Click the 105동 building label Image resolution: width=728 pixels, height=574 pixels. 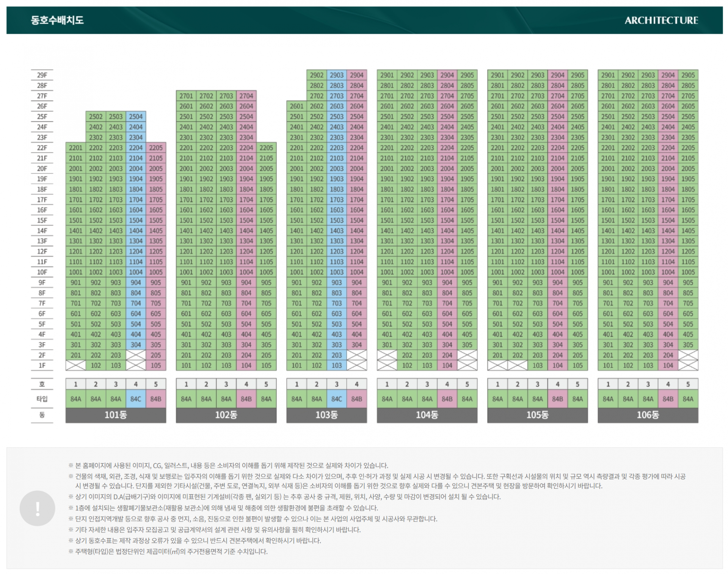click(x=537, y=415)
